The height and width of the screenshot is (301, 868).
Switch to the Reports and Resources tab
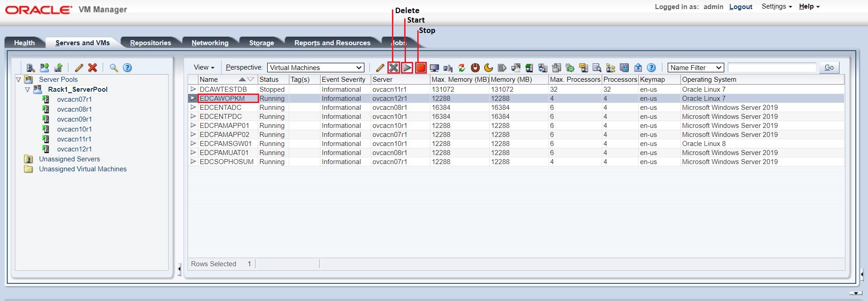coord(332,43)
